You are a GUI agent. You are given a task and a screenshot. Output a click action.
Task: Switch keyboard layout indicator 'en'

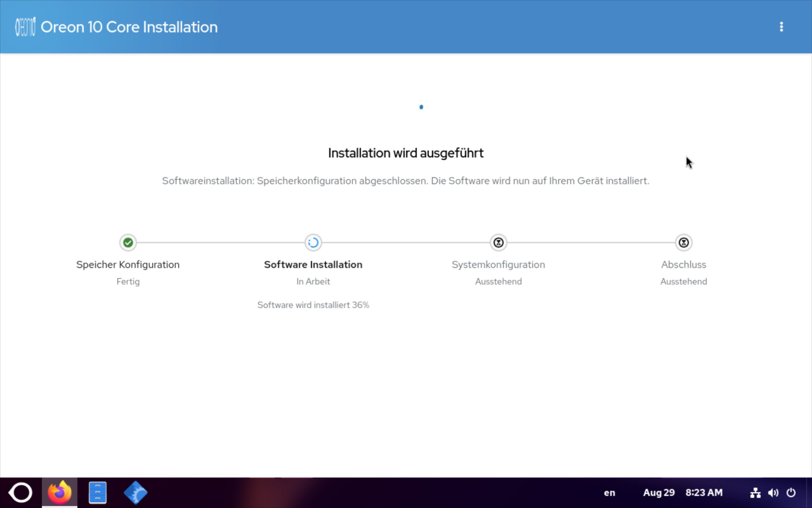pos(609,493)
